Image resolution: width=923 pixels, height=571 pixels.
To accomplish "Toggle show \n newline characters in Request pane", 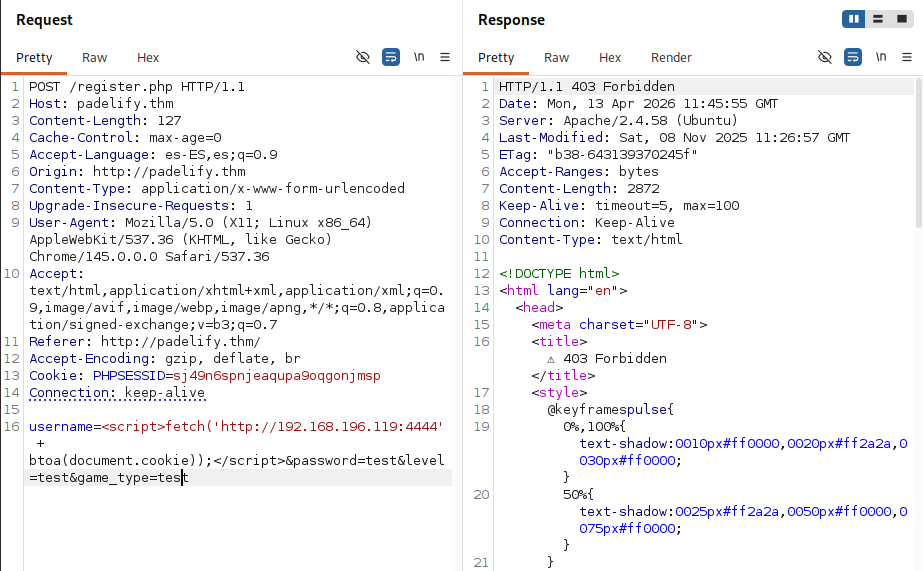I will pos(419,57).
